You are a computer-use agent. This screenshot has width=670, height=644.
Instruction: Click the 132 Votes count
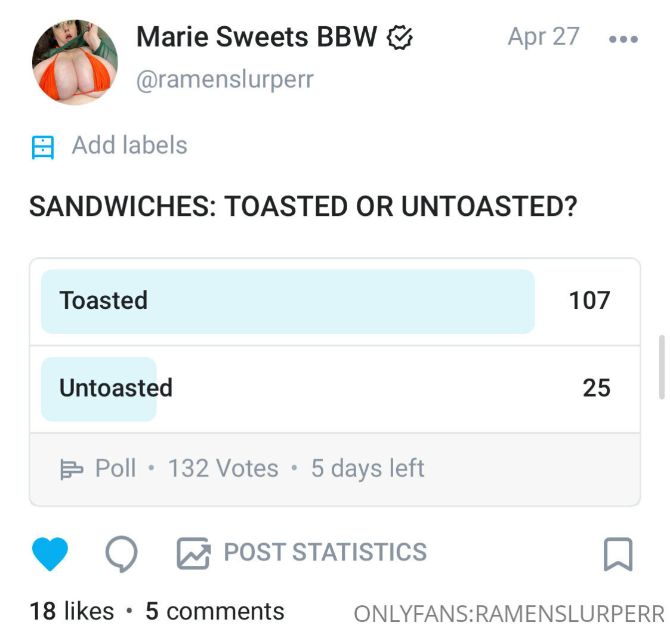pyautogui.click(x=223, y=469)
